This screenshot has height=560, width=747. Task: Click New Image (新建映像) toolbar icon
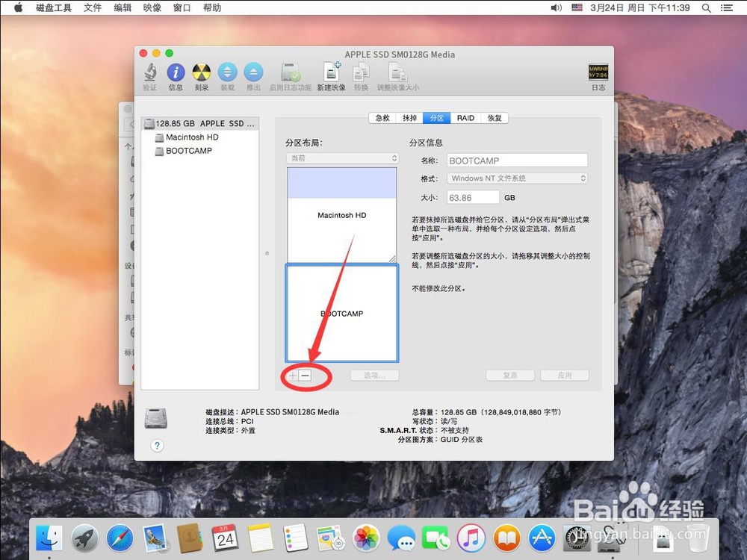332,73
